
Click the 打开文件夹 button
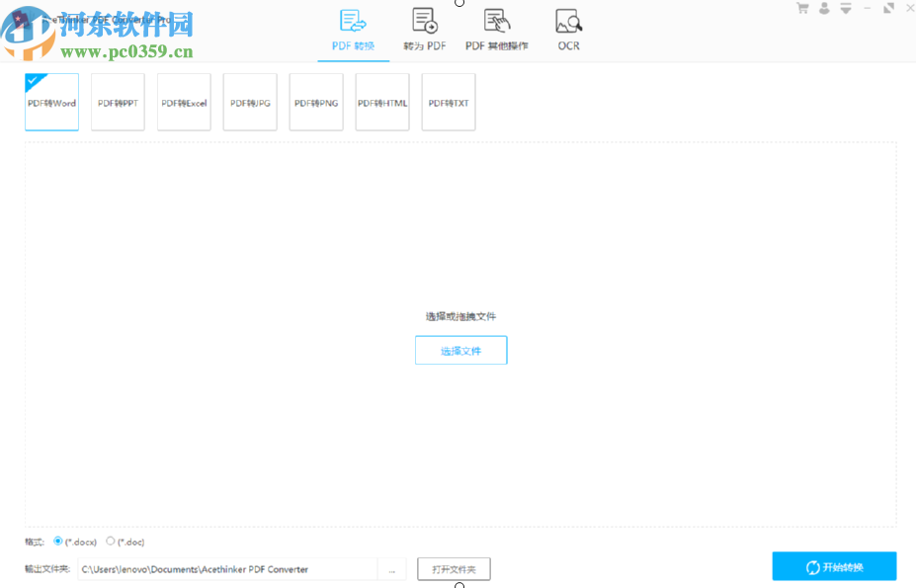click(x=454, y=569)
